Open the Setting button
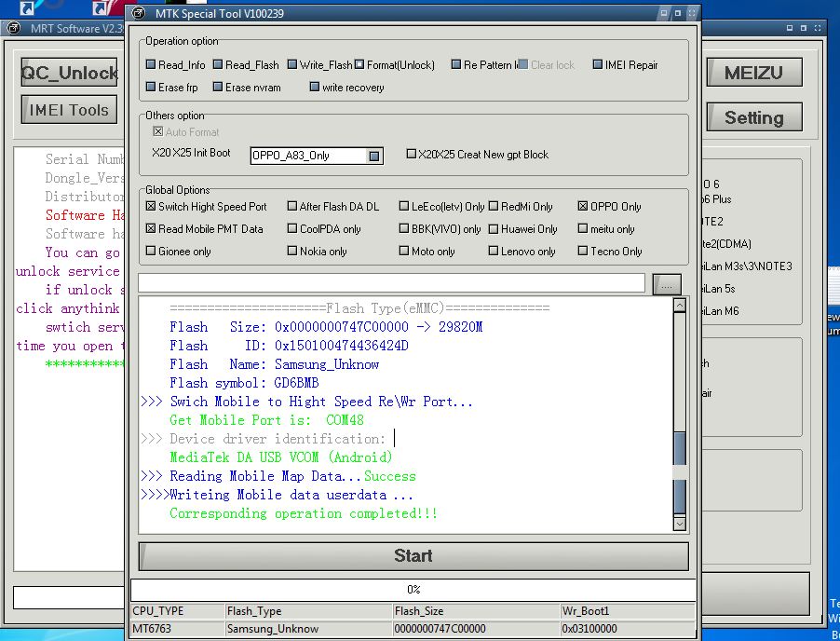 tap(754, 117)
